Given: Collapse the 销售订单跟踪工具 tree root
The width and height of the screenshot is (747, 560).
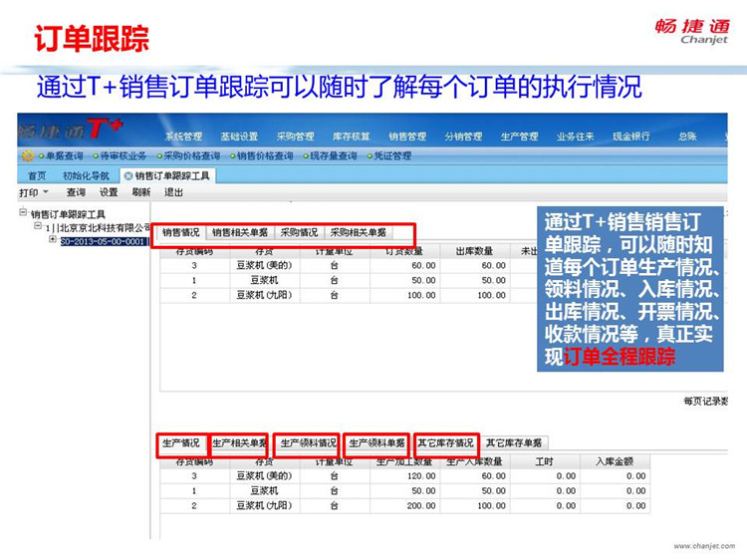Looking at the screenshot, I should tap(22, 211).
